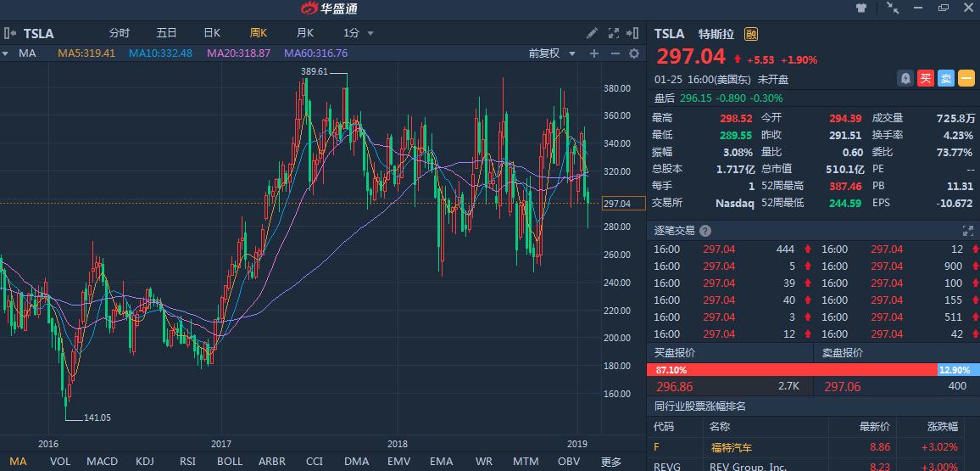This screenshot has height=471, width=980.
Task: Select the MA indicator tab at bottom
Action: 18,462
